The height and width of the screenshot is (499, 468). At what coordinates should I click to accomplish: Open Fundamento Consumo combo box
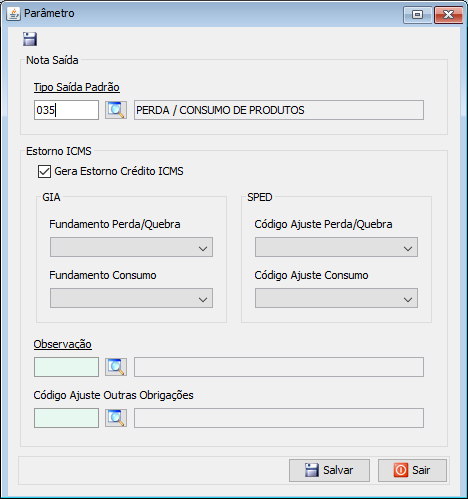[131, 298]
